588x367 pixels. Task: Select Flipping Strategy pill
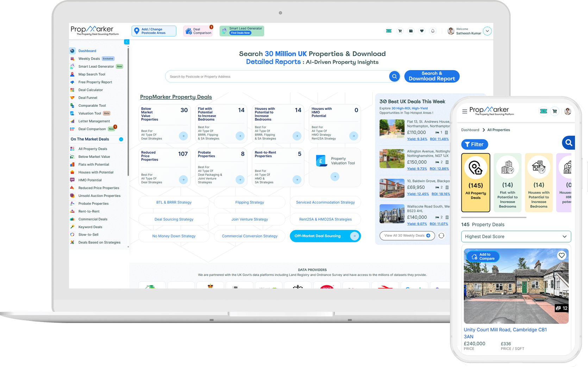(250, 202)
